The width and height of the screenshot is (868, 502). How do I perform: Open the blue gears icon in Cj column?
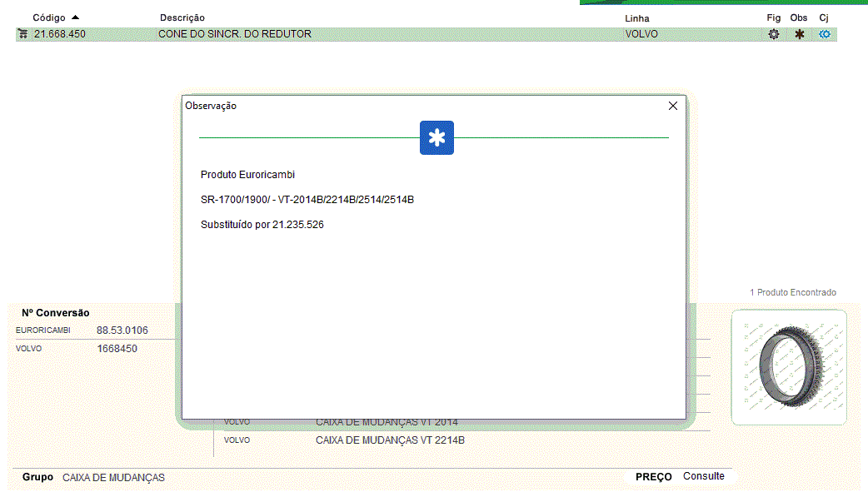click(825, 34)
